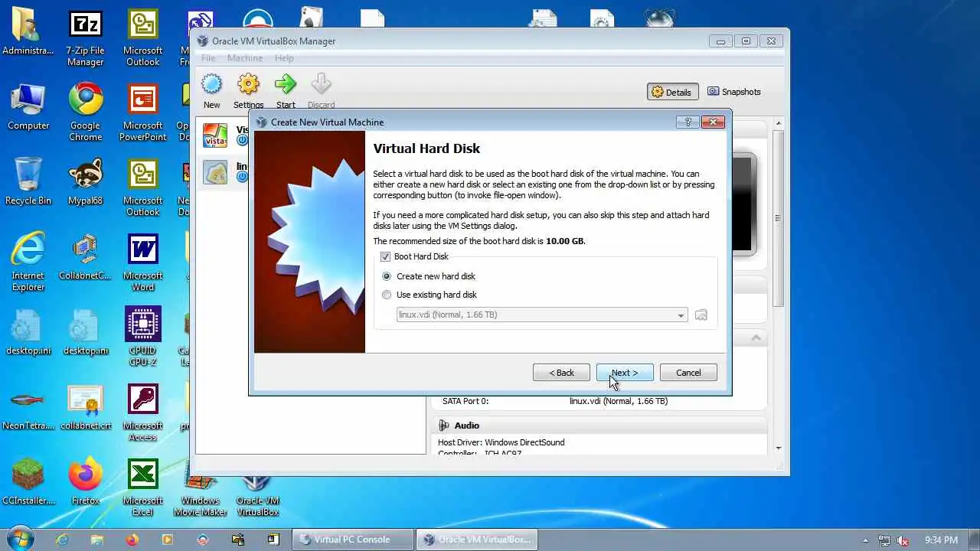The height and width of the screenshot is (551, 980).
Task: Select the linux virtual machine icon in the list
Action: click(x=215, y=172)
